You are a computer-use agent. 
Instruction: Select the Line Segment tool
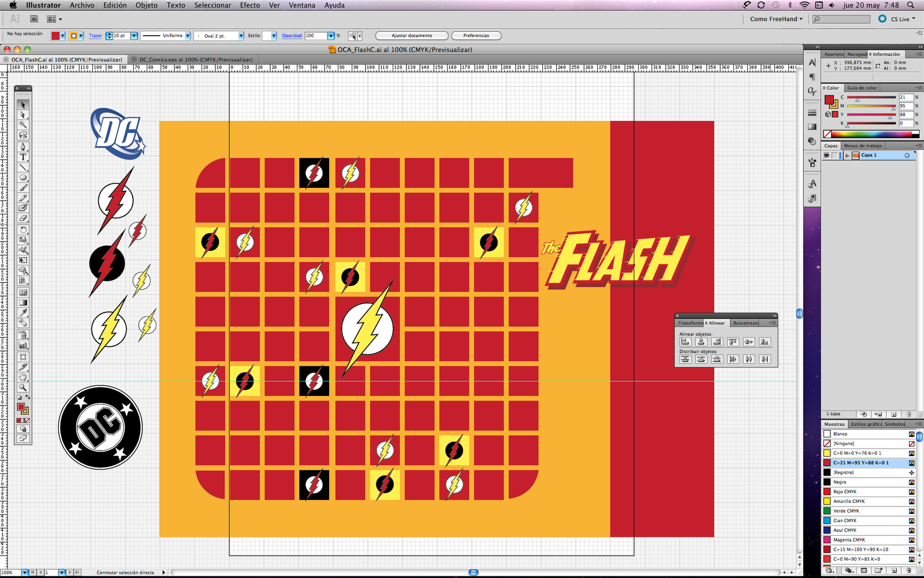23,168
